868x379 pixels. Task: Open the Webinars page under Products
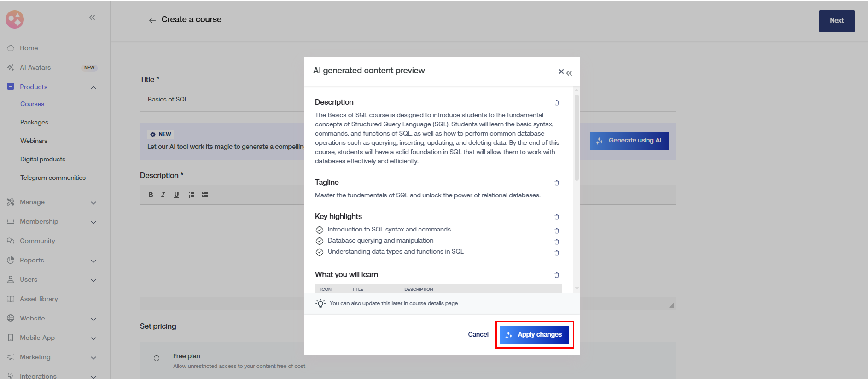point(34,141)
